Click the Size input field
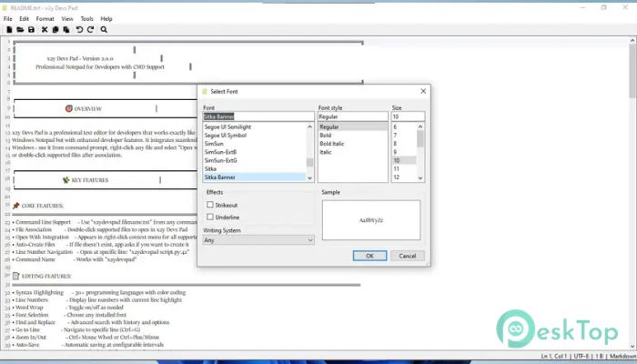Screen dimensions: 637x364 (408, 116)
